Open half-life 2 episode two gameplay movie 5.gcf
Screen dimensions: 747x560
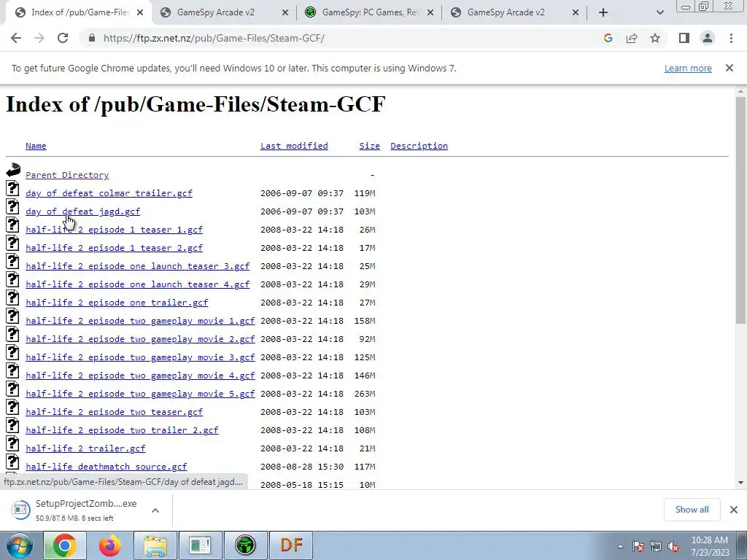click(141, 393)
